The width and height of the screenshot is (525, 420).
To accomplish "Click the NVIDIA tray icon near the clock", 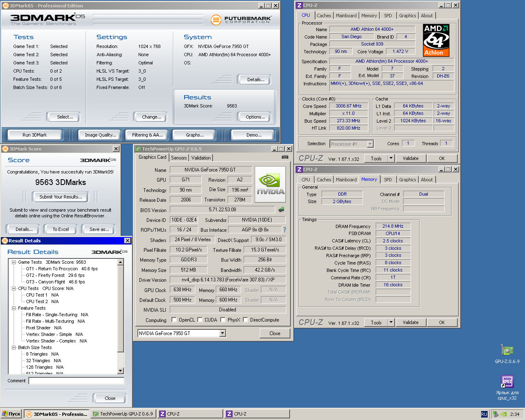I will (503, 414).
